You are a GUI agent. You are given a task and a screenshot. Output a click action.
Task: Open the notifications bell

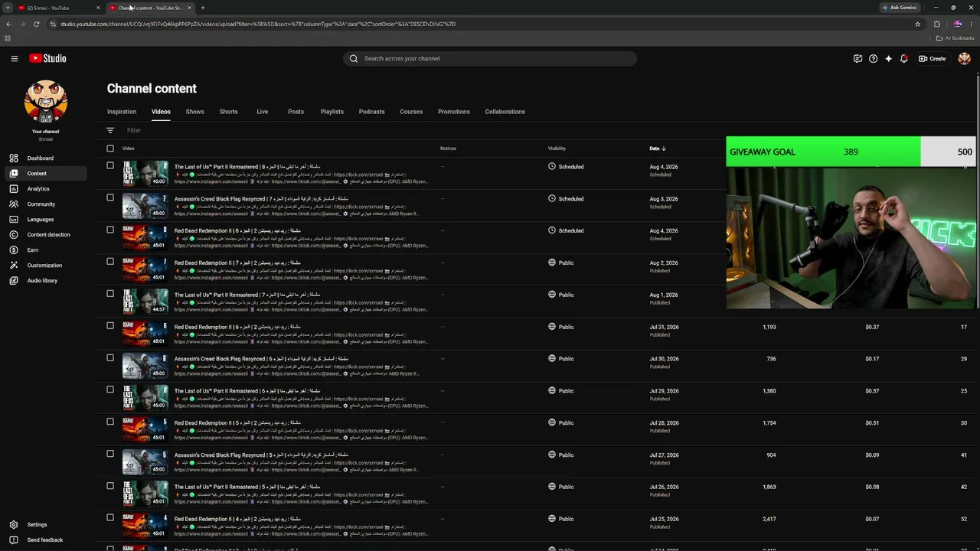(x=904, y=58)
